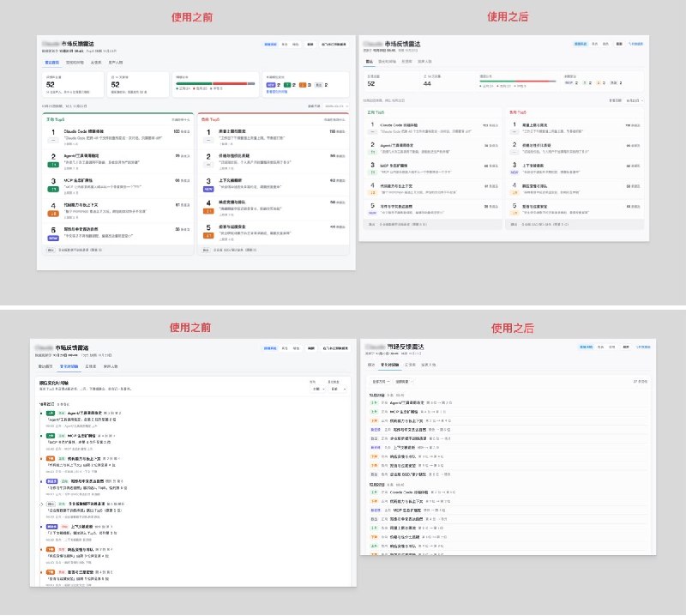Click the blue link under change badges in upper 使用之前
Image resolution: width=686 pixels, height=616 pixels.
(x=276, y=92)
